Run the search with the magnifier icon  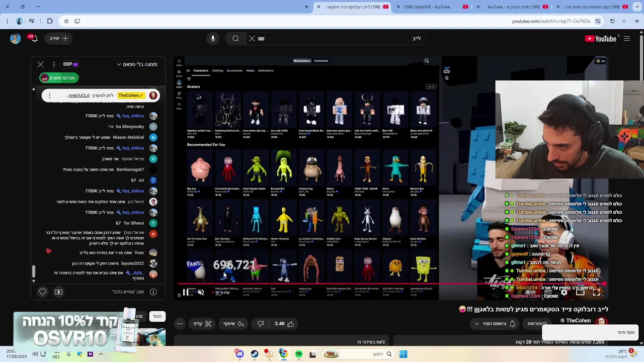click(235, 39)
